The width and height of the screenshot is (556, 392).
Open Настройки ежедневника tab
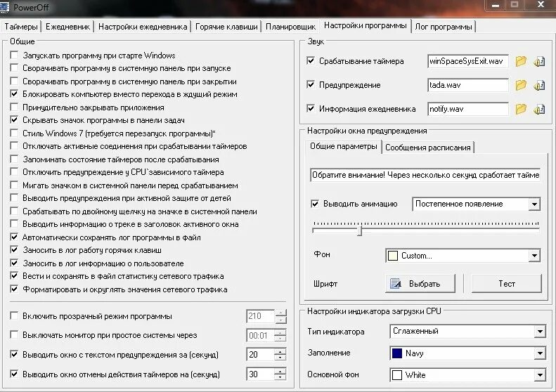(143, 27)
